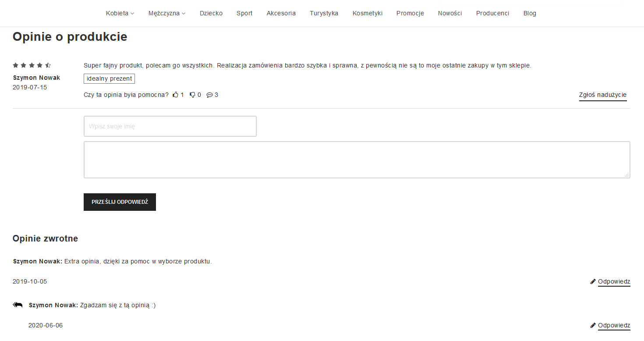The height and width of the screenshot is (341, 644).
Task: Click pencil icon next to 2019-10-05 reply
Action: pyautogui.click(x=593, y=281)
